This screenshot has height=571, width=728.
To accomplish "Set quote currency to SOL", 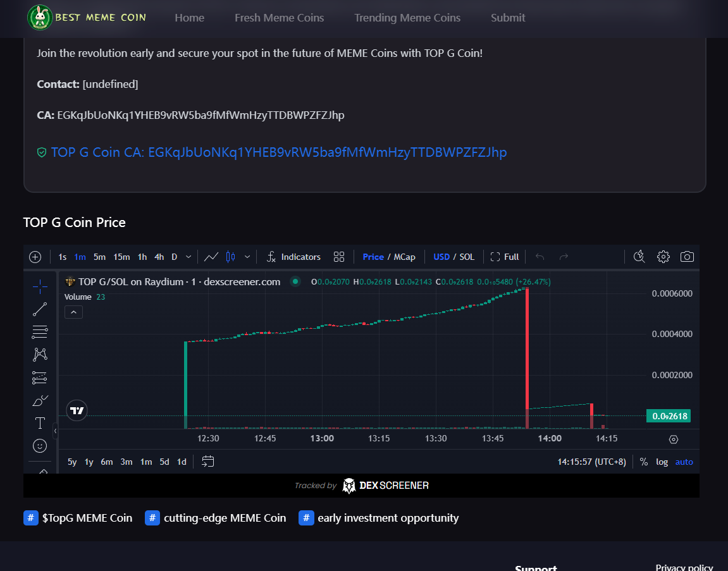I will [467, 257].
